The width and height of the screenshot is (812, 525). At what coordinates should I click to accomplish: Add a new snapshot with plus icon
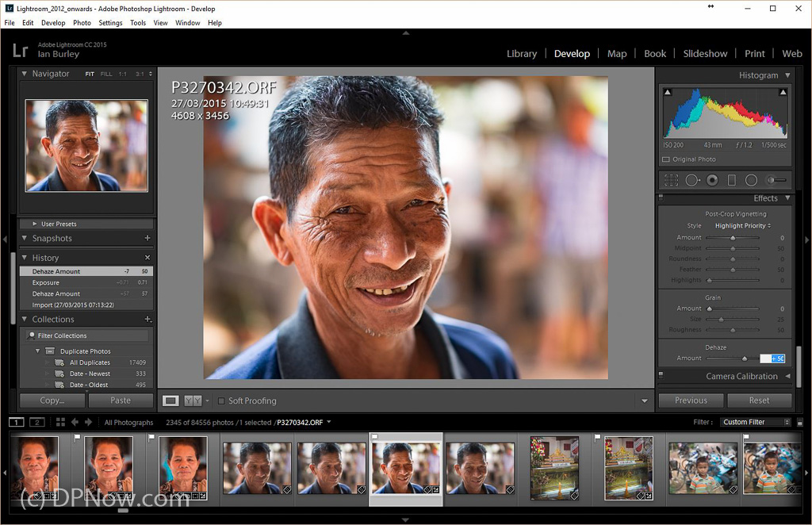pyautogui.click(x=147, y=238)
